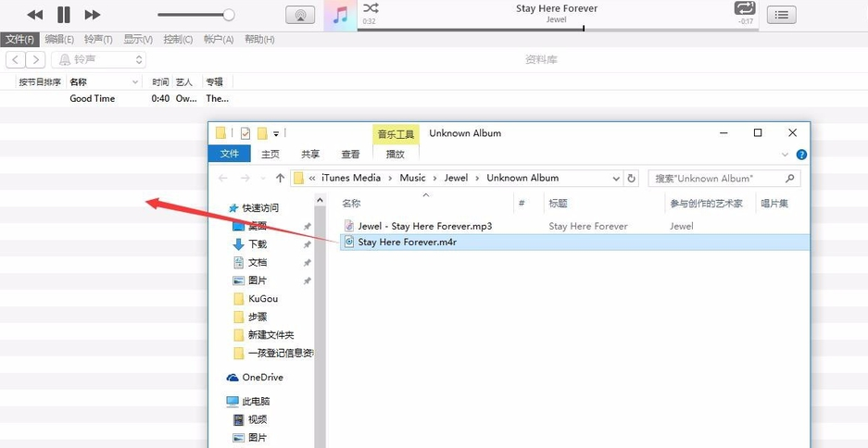868x448 pixels.
Task: Click the Explorer forward arrow
Action: [245, 178]
